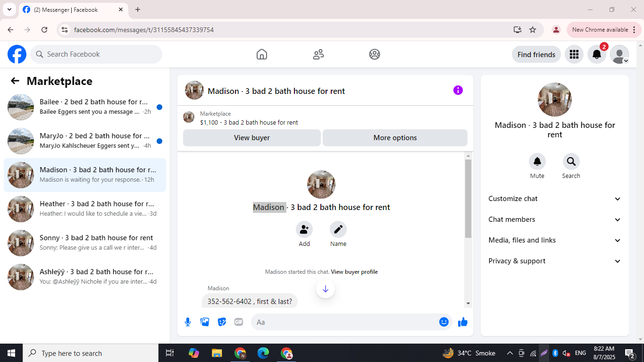The width and height of the screenshot is (644, 362).
Task: Open taskbar volume control
Action: tap(567, 353)
